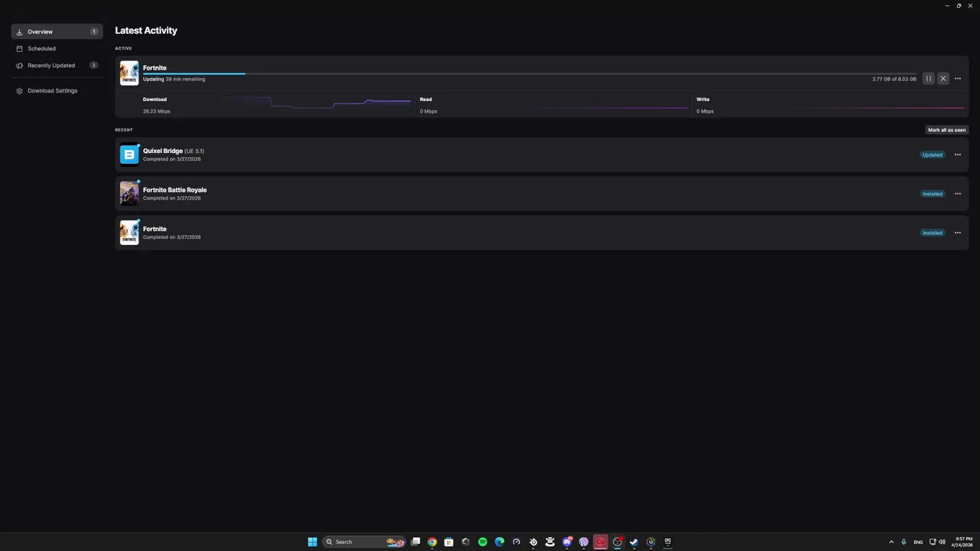This screenshot has width=980, height=551.
Task: Click the Recently Updated megaphone icon
Action: click(20, 66)
